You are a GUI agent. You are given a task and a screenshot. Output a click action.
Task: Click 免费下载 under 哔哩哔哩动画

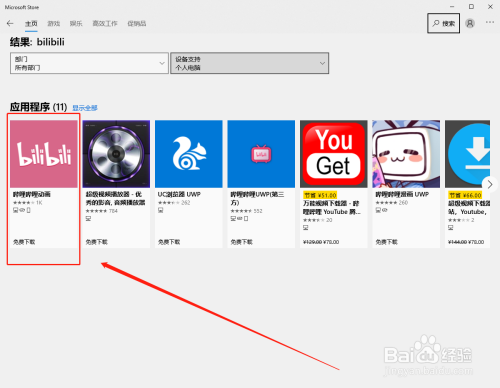[24, 242]
